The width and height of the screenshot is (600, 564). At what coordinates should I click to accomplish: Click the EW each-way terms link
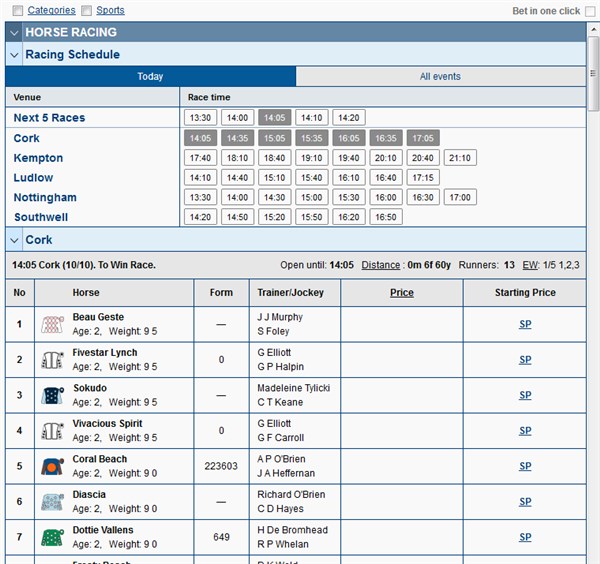tap(530, 265)
